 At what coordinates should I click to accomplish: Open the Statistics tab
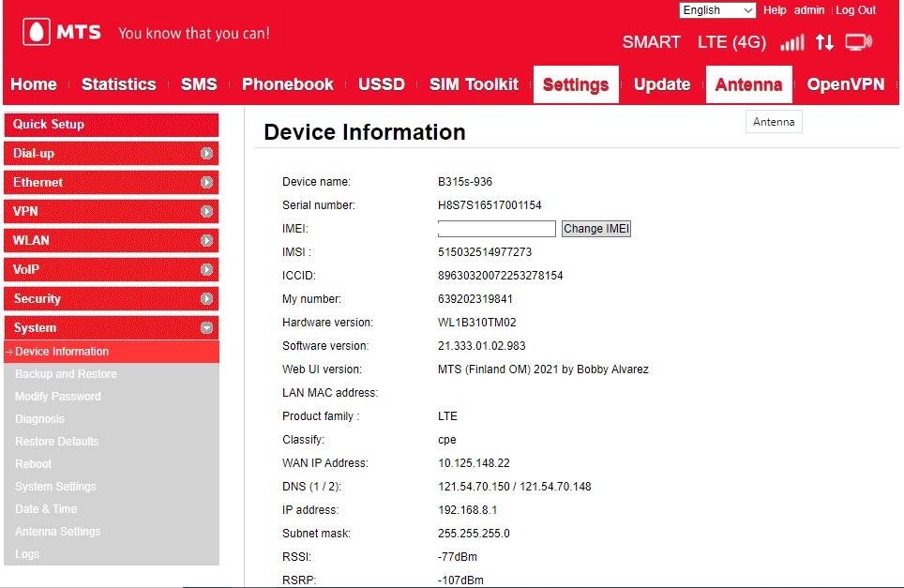[119, 84]
